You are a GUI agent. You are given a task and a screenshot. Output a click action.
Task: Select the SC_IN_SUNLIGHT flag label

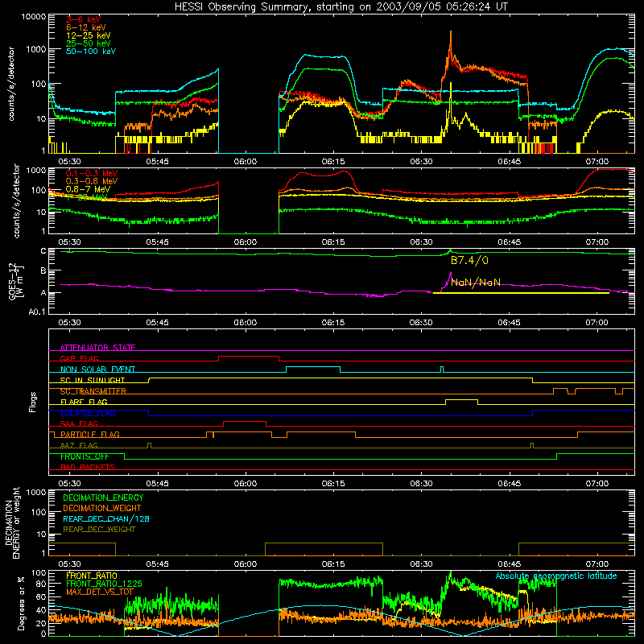pos(93,380)
